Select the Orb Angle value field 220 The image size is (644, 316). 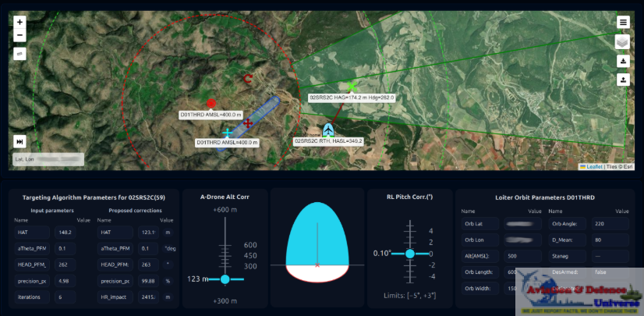tap(607, 224)
